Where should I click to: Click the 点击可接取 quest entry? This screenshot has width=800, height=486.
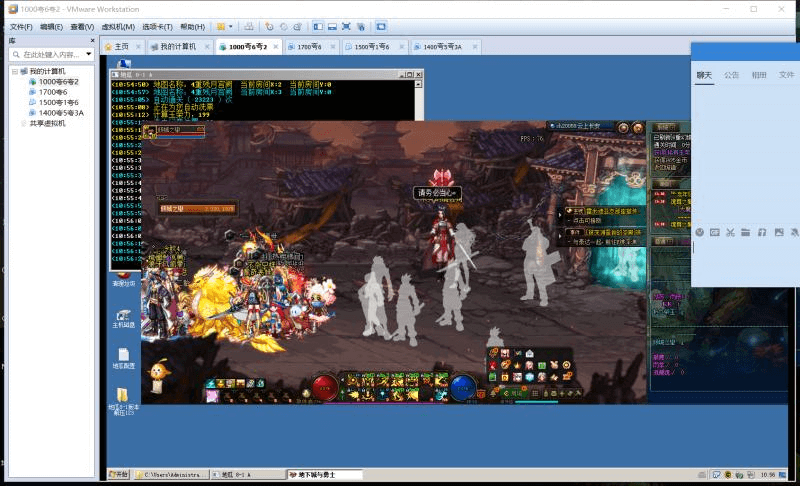tap(587, 220)
